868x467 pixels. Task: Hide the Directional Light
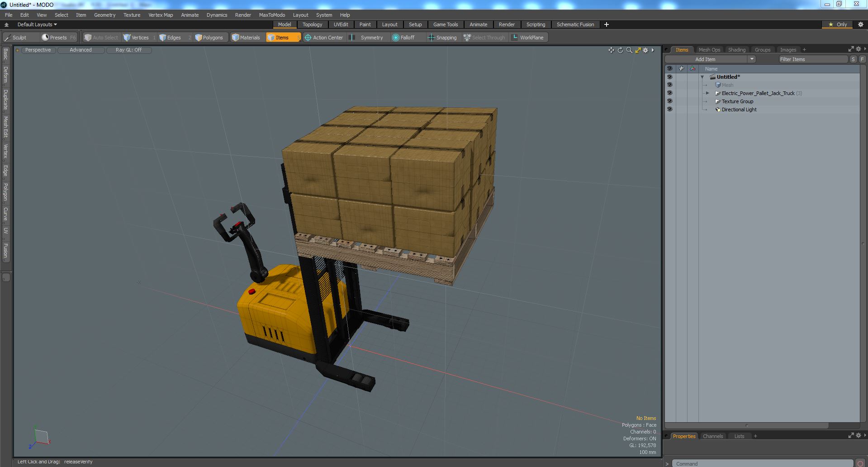click(669, 110)
